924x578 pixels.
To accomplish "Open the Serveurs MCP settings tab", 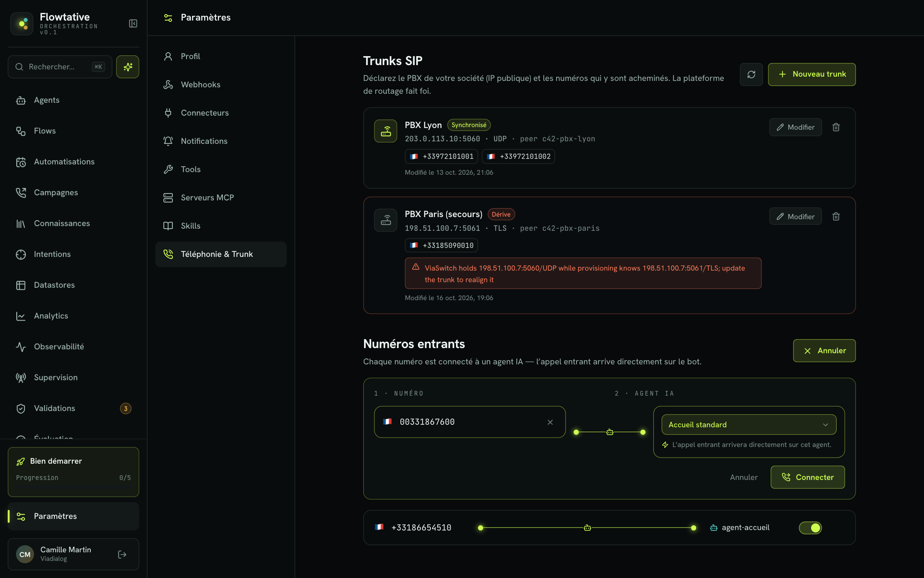I will 221,198.
